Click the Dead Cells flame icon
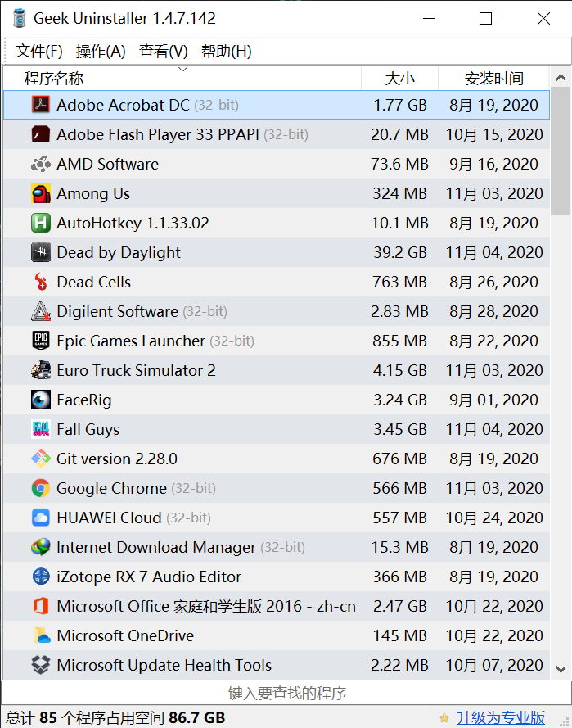Screen dimensions: 572x728 click(x=41, y=282)
